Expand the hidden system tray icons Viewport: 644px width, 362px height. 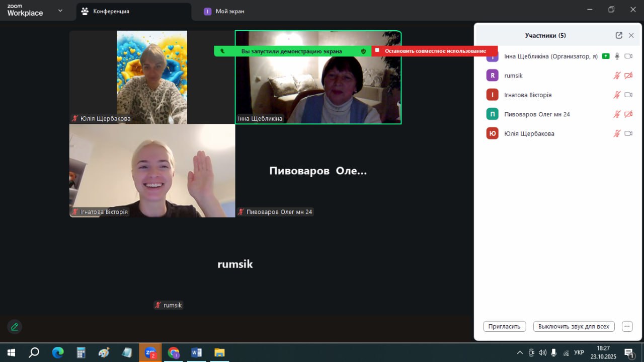tap(520, 352)
